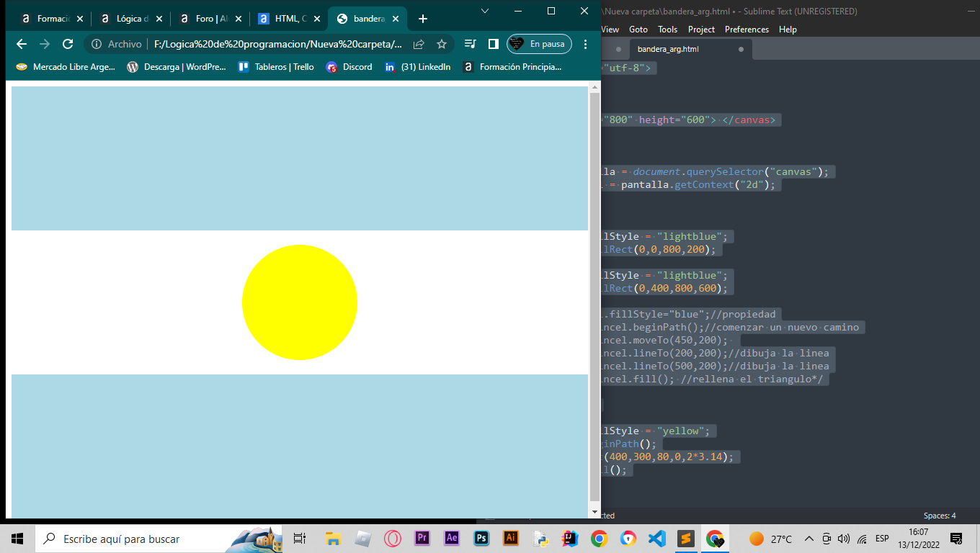This screenshot has height=553, width=980.
Task: Open Tableros | Trello bookmark
Action: pos(277,67)
